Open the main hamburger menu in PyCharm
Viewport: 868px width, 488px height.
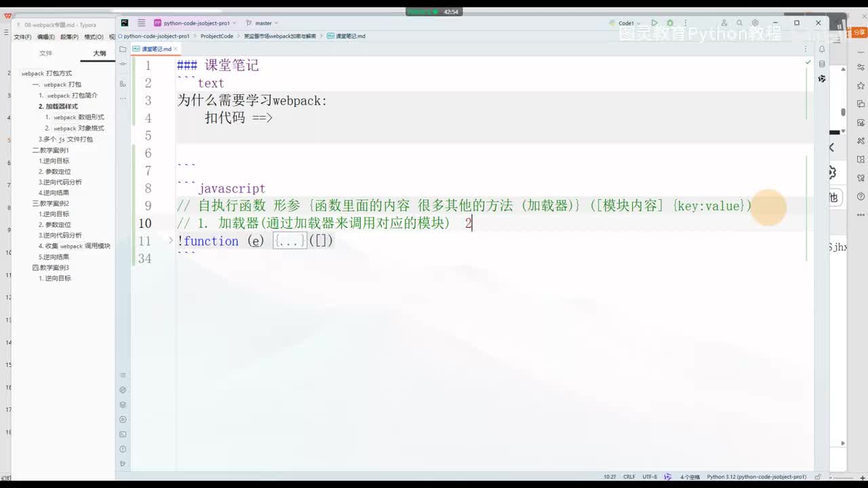[141, 23]
